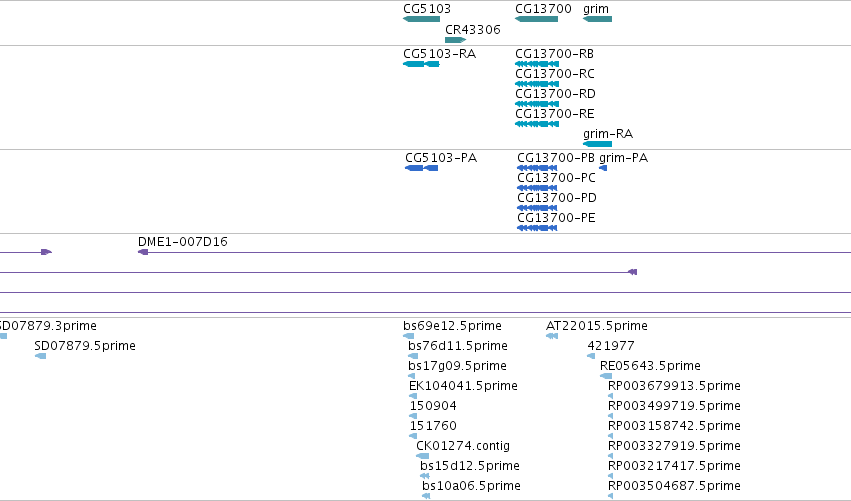Click feature 150904
The height and width of the screenshot is (501, 851).
pos(413,416)
